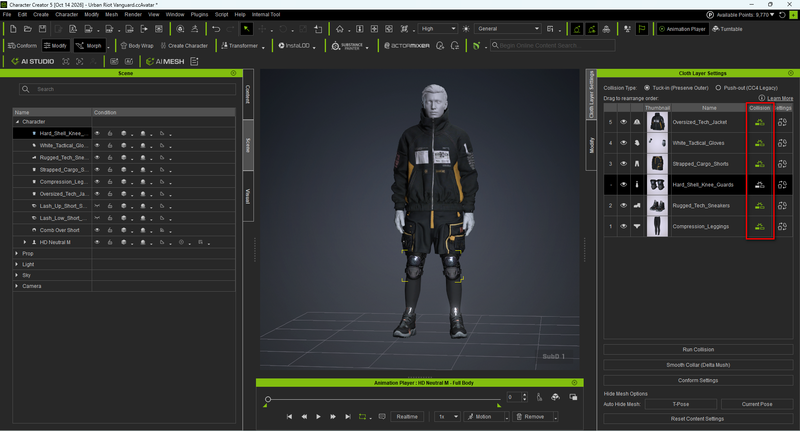Click the Reset Content Settings button
The width and height of the screenshot is (800, 431).
pos(698,419)
